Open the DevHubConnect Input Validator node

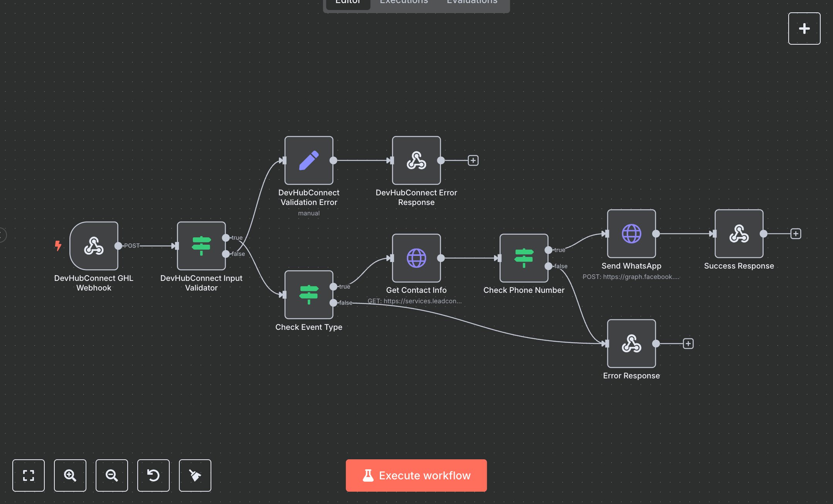click(201, 245)
